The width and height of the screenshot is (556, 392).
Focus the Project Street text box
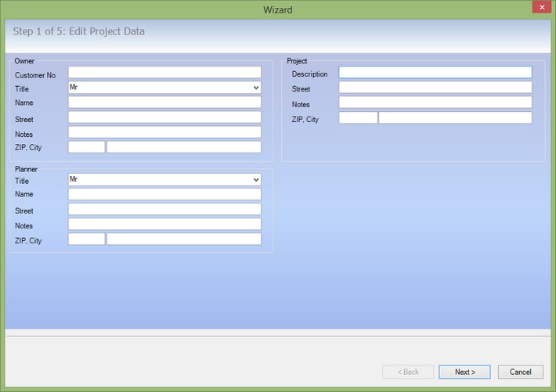(x=435, y=88)
